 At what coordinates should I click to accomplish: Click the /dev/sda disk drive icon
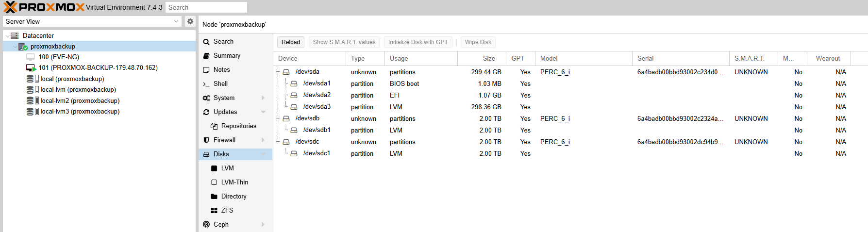(286, 72)
